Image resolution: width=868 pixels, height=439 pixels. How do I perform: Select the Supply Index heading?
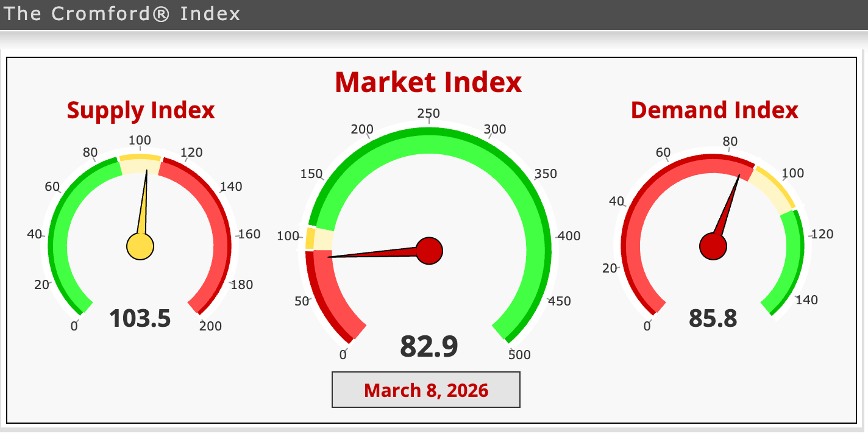[141, 110]
